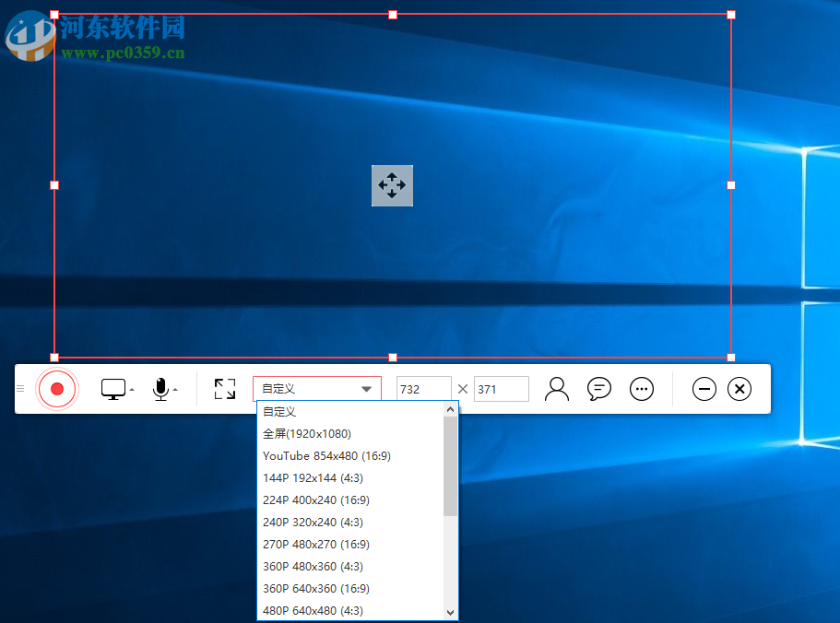This screenshot has width=840, height=623.
Task: Click the move region crosshair handle
Action: pyautogui.click(x=392, y=185)
